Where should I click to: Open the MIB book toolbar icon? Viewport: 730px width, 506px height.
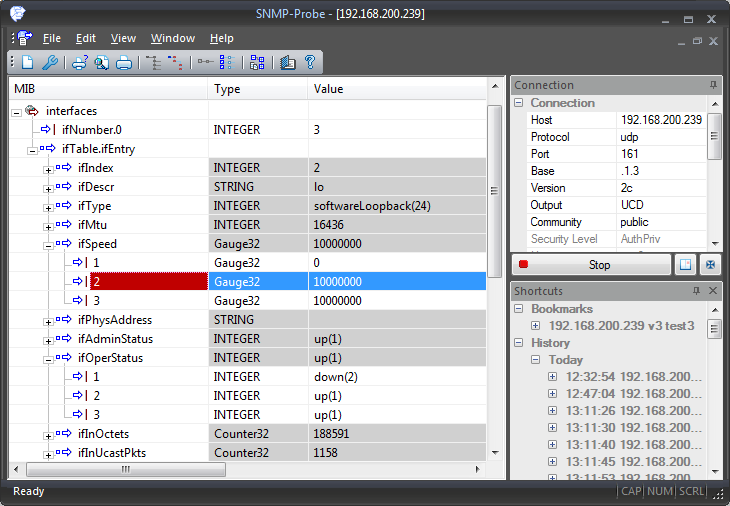[x=288, y=62]
